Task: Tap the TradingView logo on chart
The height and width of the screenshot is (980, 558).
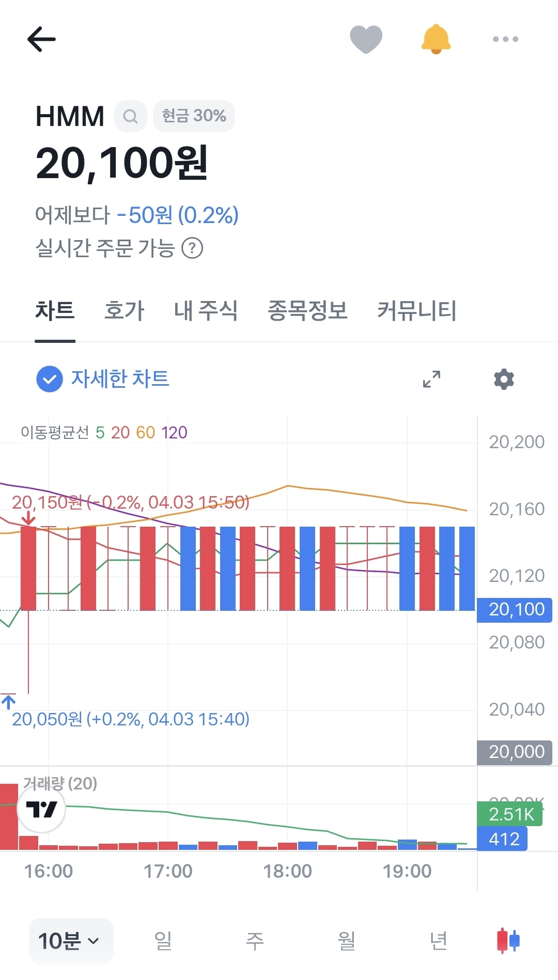Action: (41, 809)
